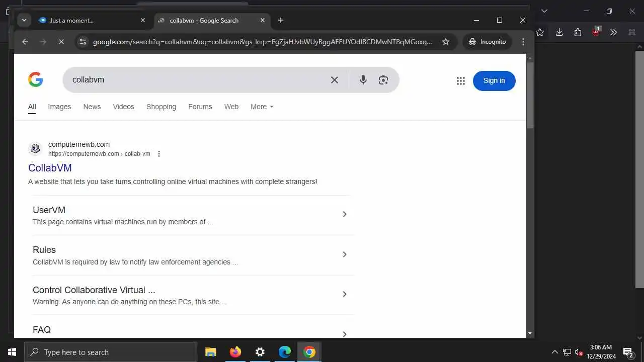Click Control Collaborative Virtual row chevron
Viewport: 644px width, 362px height.
345,294
